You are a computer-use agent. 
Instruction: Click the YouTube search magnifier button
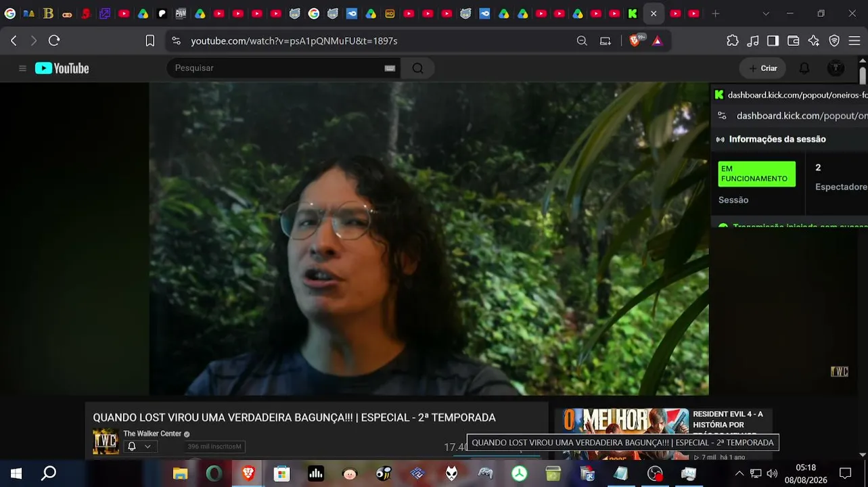tap(417, 68)
